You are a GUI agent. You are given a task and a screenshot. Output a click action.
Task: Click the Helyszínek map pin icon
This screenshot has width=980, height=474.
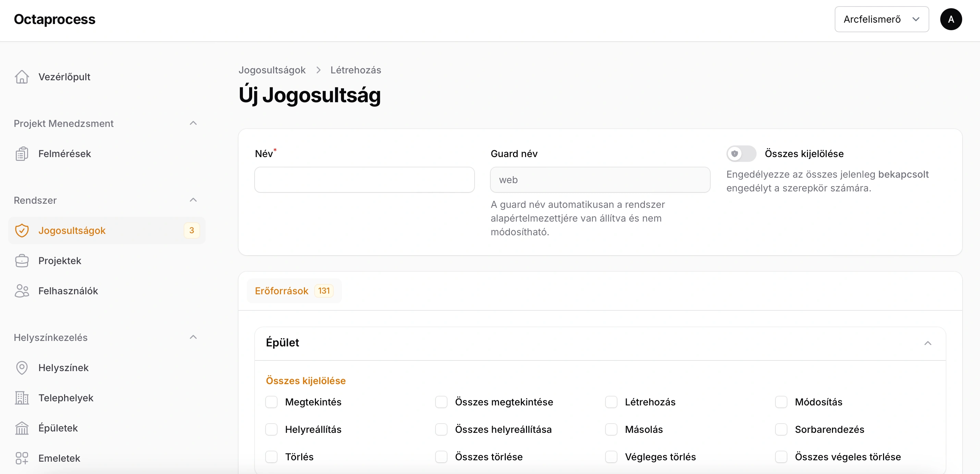(x=22, y=368)
